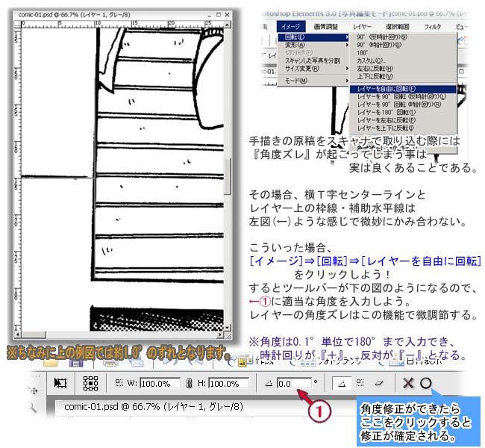Click the comic-01.psd @ 66.7% title bar text
This screenshot has width=485, height=448.
tap(74, 15)
